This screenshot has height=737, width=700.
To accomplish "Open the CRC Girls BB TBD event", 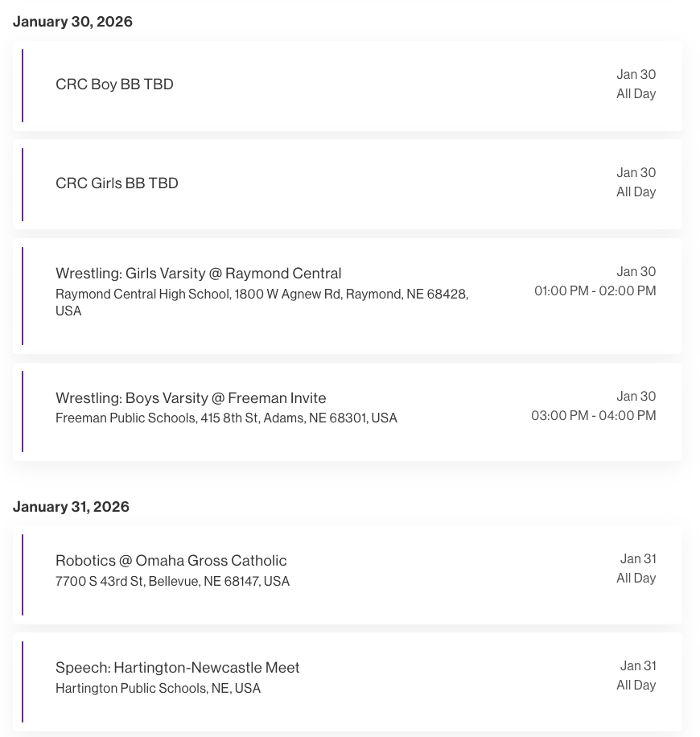I will tap(117, 183).
